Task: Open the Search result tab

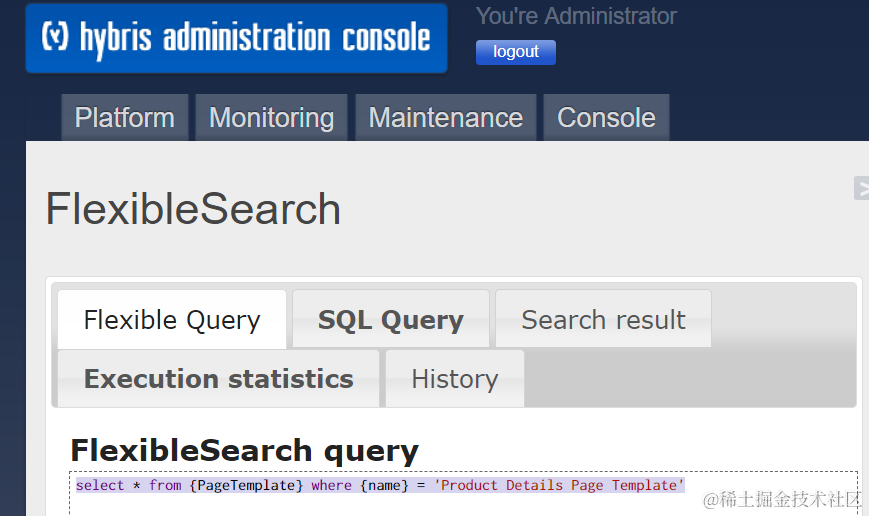Action: coord(604,320)
